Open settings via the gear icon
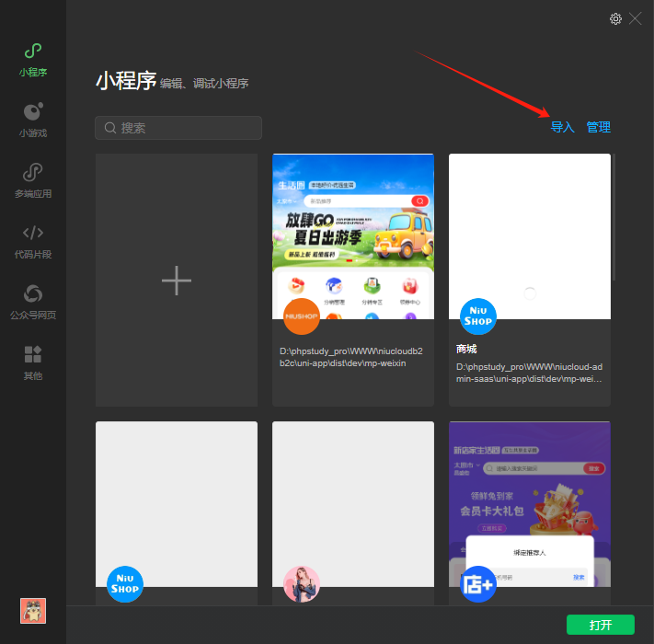The width and height of the screenshot is (654, 644). tap(615, 18)
